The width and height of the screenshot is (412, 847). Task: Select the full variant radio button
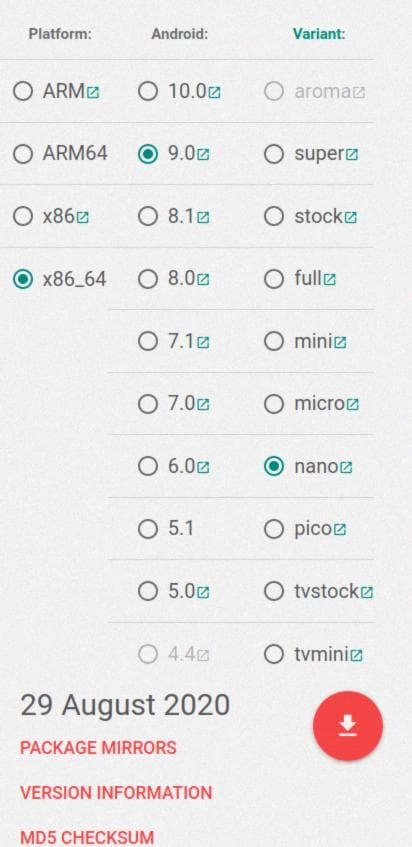point(274,279)
